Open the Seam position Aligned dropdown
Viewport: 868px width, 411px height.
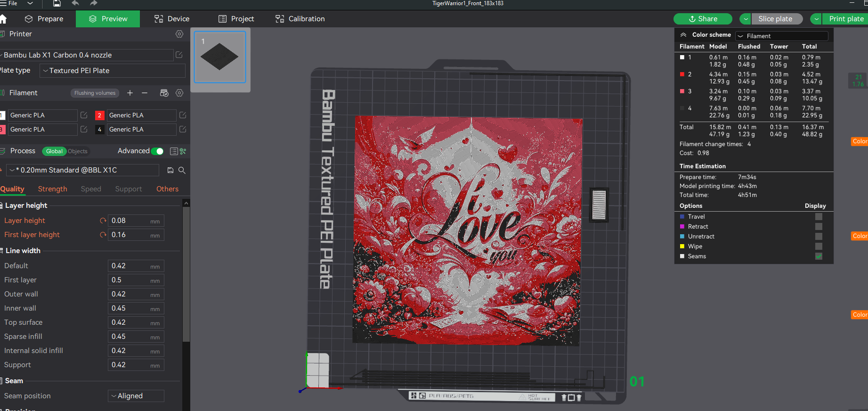136,396
